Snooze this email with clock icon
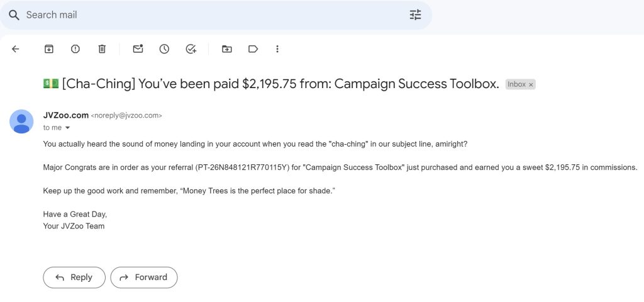 [164, 49]
